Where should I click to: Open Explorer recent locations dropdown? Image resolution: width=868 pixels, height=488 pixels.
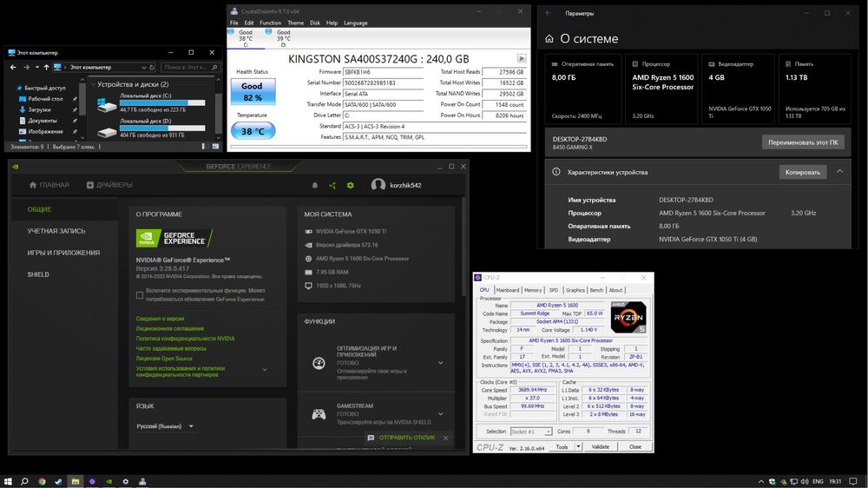point(37,67)
